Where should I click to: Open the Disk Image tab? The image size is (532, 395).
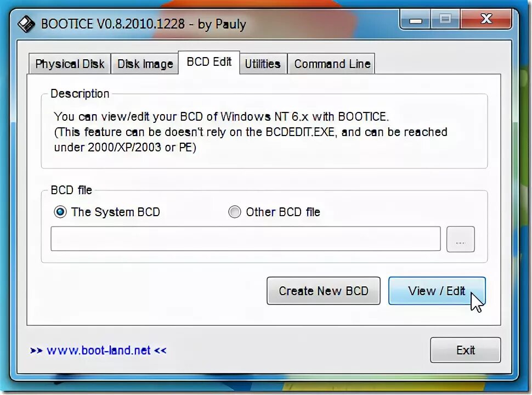tap(145, 64)
